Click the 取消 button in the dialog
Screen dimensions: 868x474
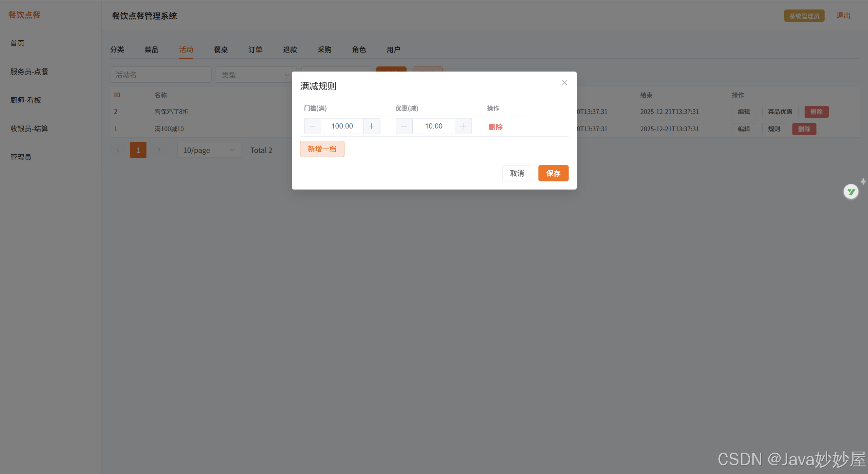[517, 173]
